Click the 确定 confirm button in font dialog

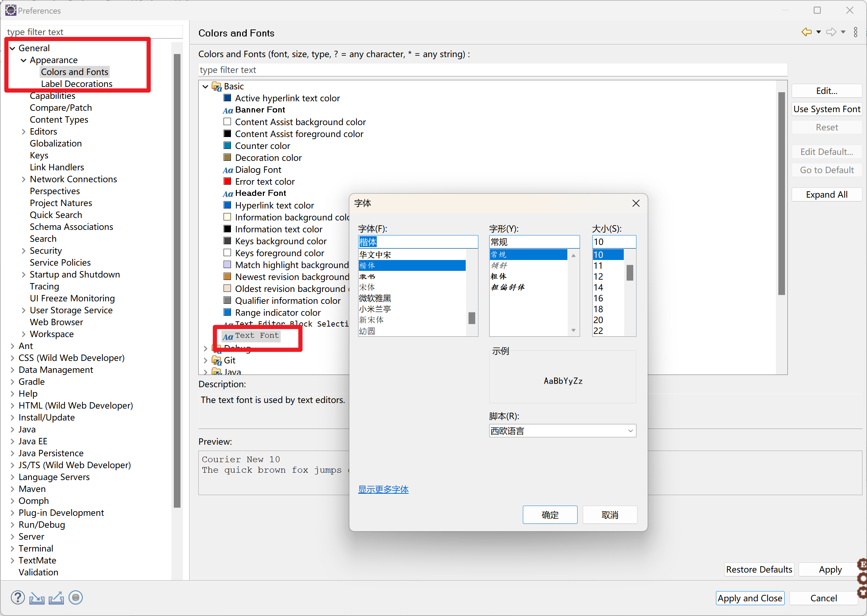click(549, 514)
